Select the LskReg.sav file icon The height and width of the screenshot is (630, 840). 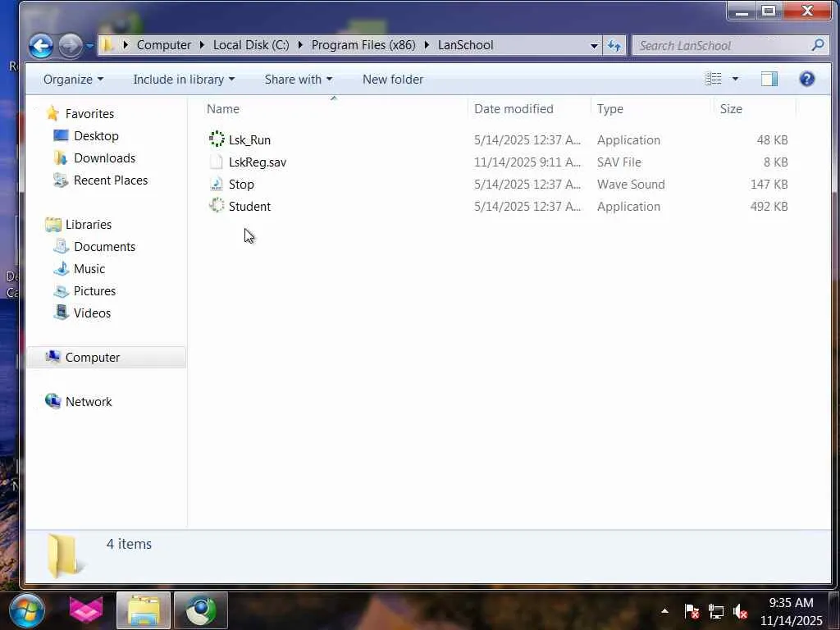click(217, 162)
